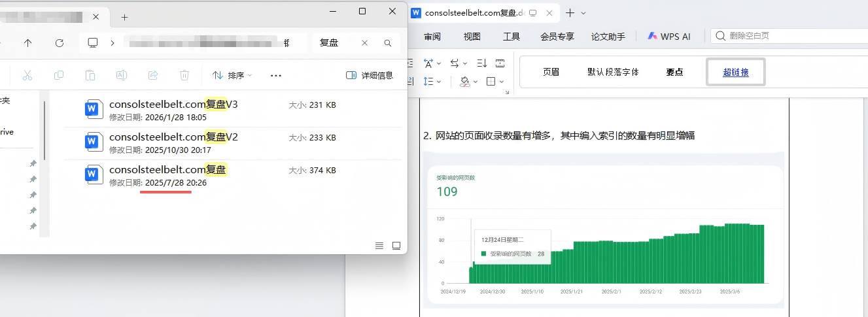Click the 大小: 231 KB size text
868x317 pixels.
click(313, 105)
